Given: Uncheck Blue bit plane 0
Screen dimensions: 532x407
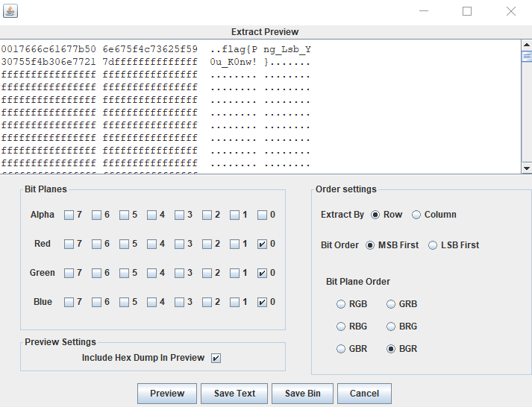Looking at the screenshot, I should (262, 303).
